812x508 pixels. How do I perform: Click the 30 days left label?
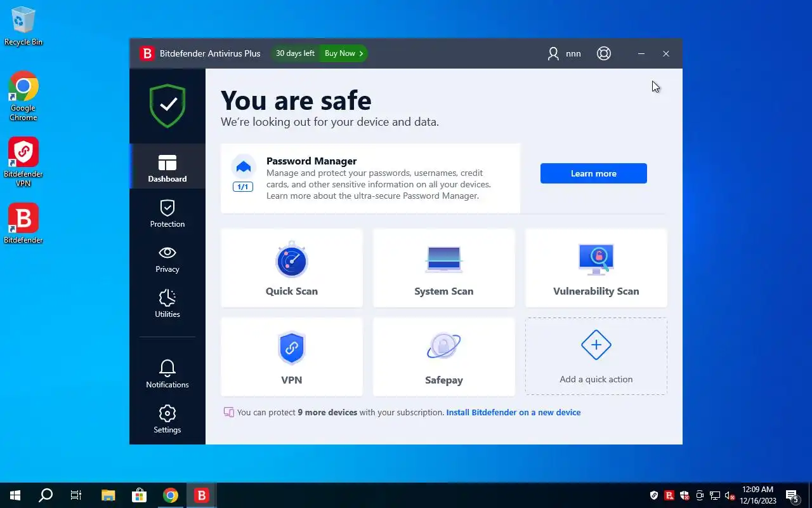point(295,53)
